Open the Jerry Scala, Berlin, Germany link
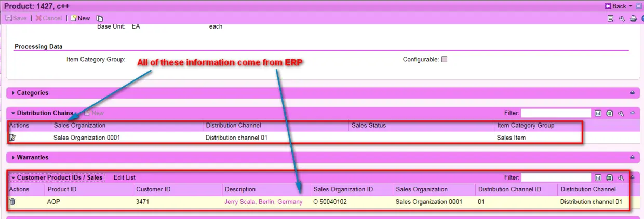 [263, 202]
